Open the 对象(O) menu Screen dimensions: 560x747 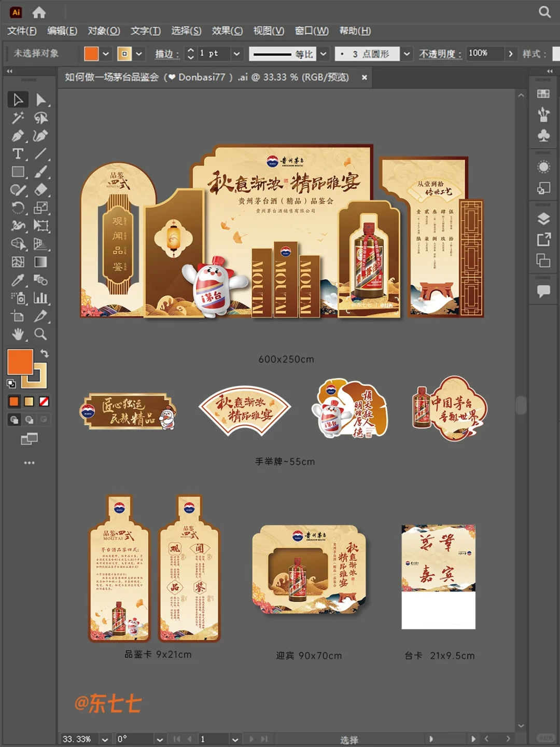coord(104,31)
